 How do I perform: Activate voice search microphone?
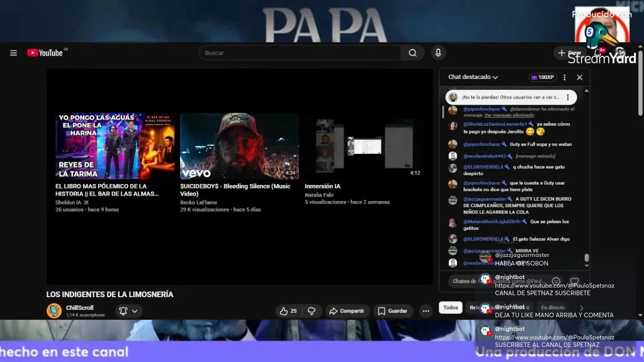coord(438,53)
